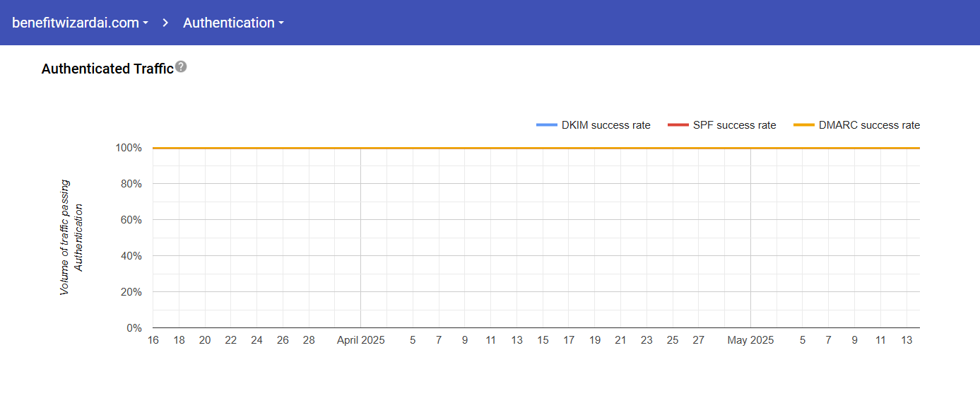Click the help icon beside Authenticated Traffic
Screen dimensions: 980x401
point(181,67)
